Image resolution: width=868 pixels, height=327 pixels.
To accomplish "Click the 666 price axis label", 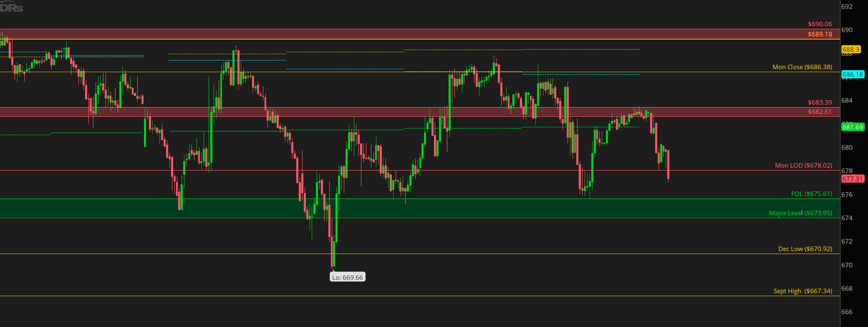I will pyautogui.click(x=847, y=312).
